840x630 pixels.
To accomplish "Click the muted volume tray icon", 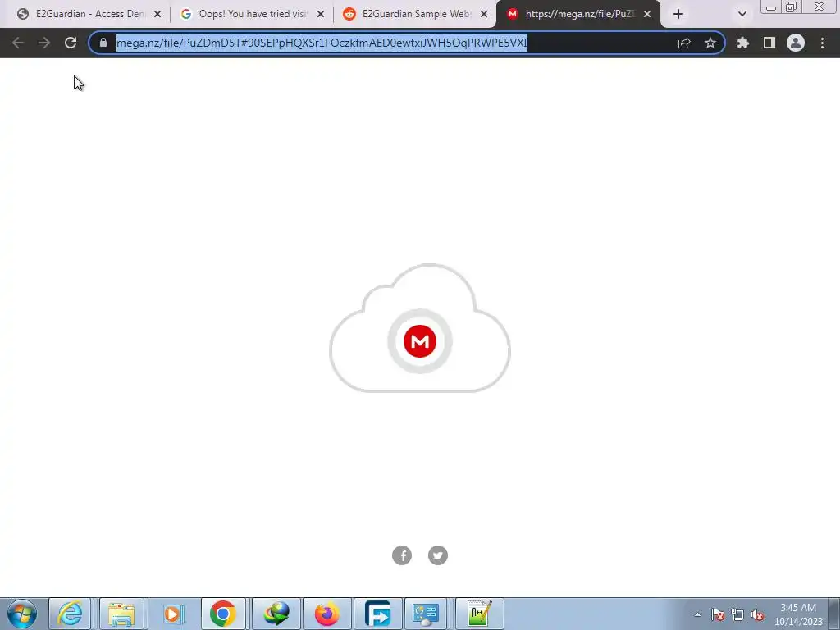I will tap(757, 614).
